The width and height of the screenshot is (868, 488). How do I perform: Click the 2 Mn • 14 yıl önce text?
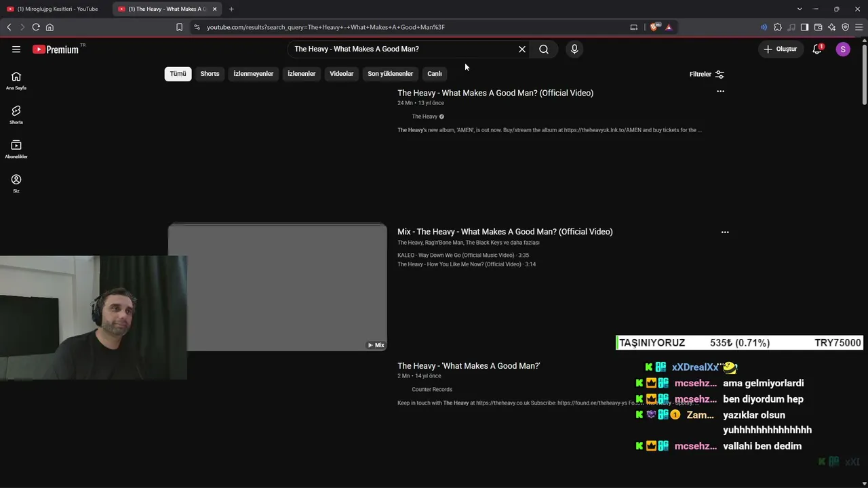point(419,376)
